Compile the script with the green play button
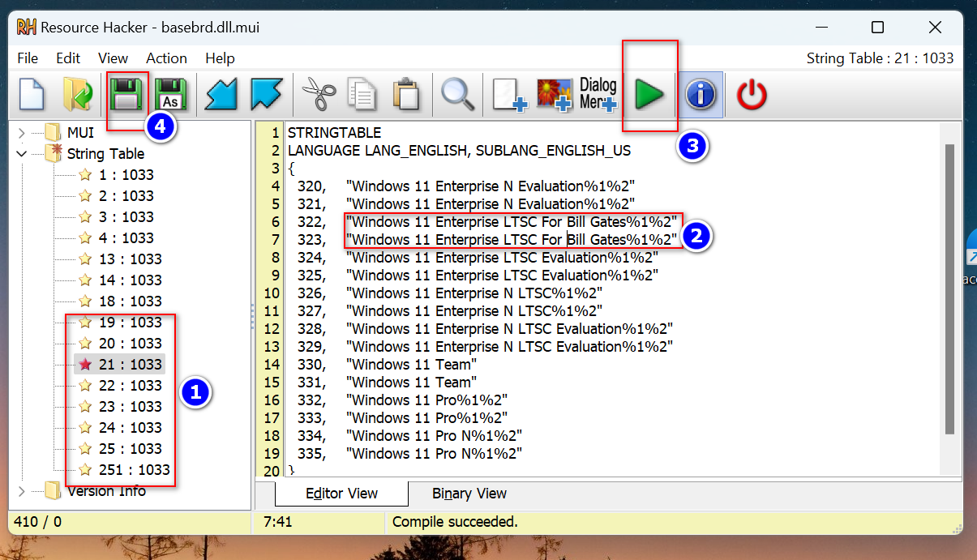The height and width of the screenshot is (560, 977). coord(649,95)
